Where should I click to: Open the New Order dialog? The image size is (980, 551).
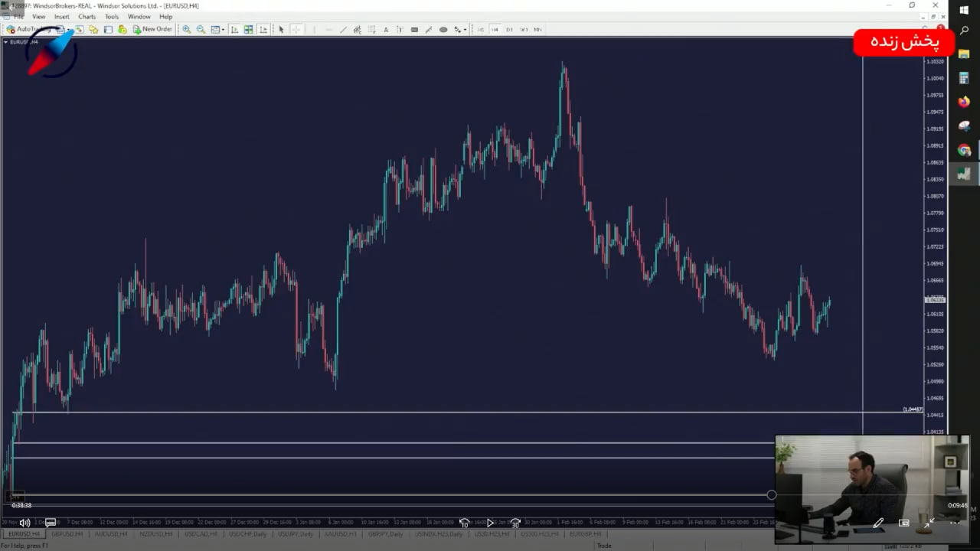pyautogui.click(x=152, y=29)
